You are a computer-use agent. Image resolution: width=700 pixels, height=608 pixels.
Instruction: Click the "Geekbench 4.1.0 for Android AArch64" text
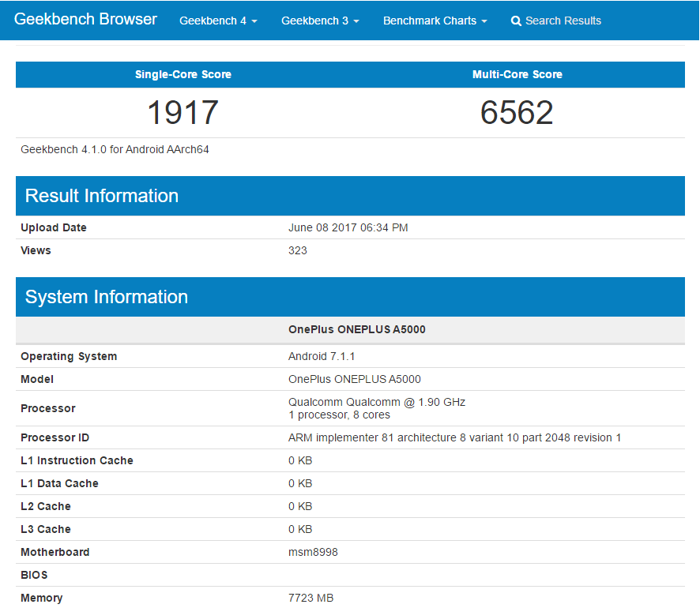point(115,149)
